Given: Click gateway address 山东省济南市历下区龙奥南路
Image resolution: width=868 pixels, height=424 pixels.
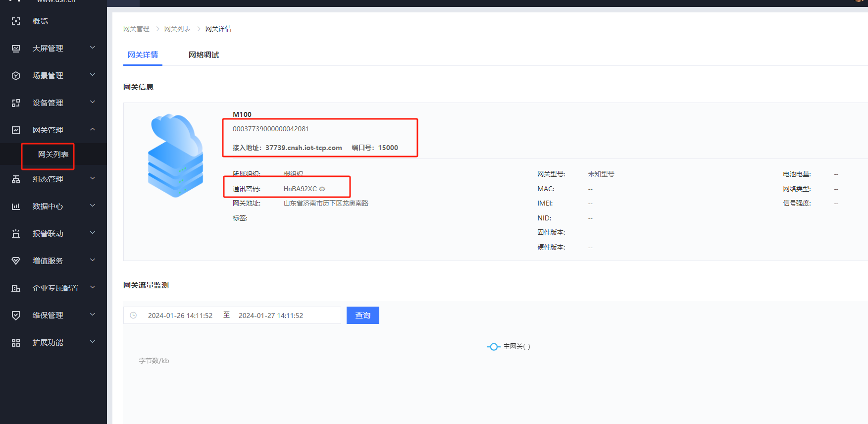Looking at the screenshot, I should [x=326, y=203].
